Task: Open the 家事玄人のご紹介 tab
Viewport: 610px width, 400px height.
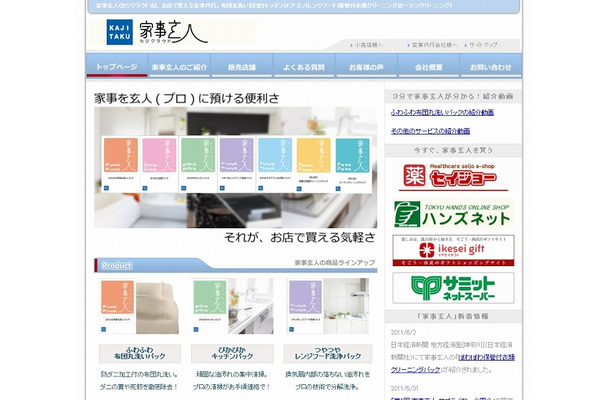Action: click(x=179, y=67)
